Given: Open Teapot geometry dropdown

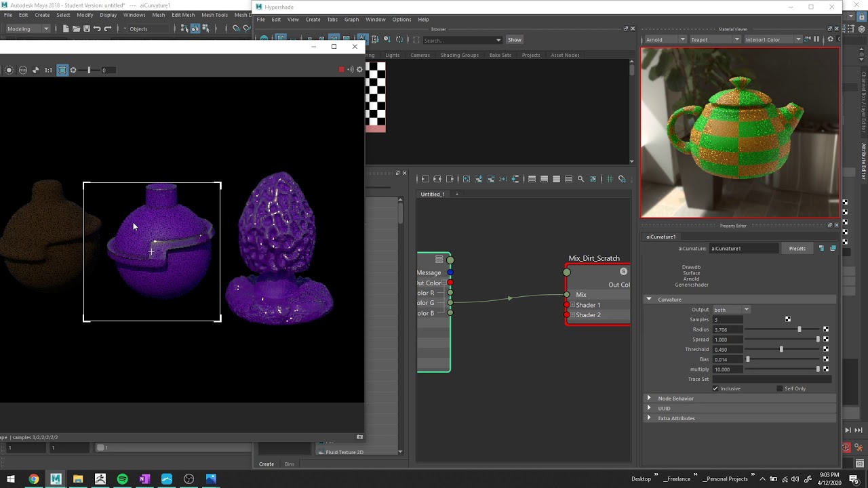Looking at the screenshot, I should pyautogui.click(x=715, y=39).
